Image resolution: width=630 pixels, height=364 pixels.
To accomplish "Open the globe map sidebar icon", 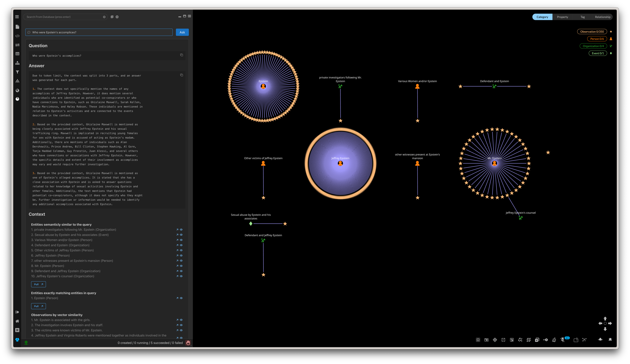I will tap(17, 90).
